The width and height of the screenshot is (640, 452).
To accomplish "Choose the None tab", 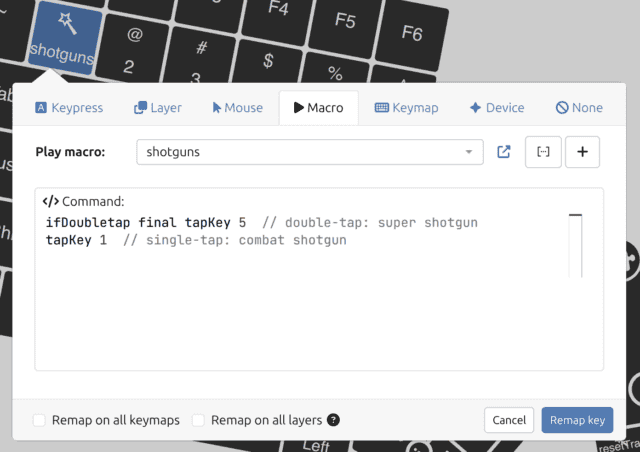I will click(579, 107).
